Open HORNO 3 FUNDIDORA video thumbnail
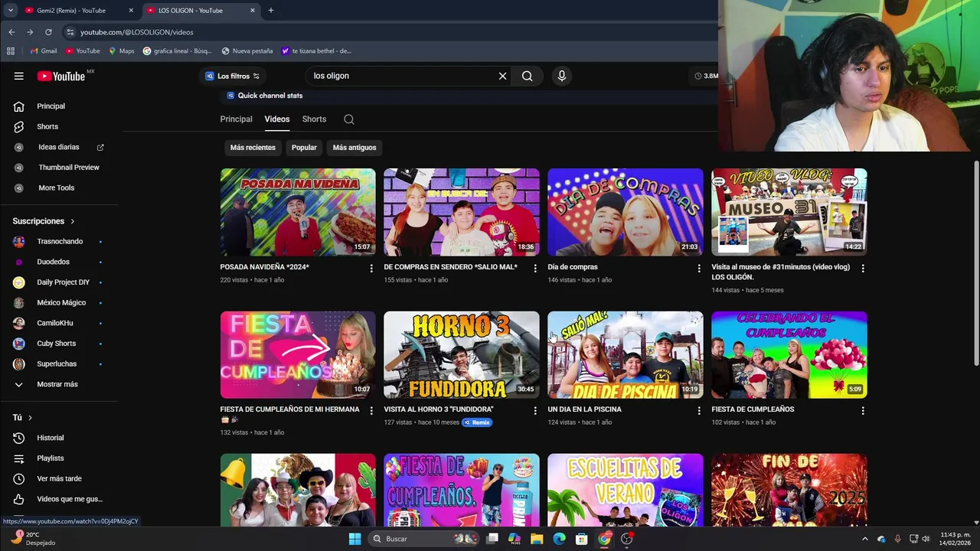The image size is (980, 551). pos(462,354)
